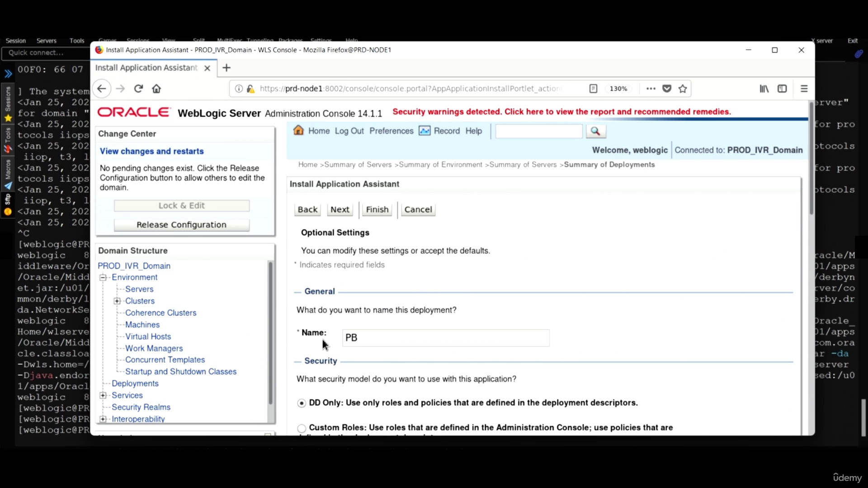The height and width of the screenshot is (488, 868).
Task: Click the console search text box
Action: pos(538,131)
